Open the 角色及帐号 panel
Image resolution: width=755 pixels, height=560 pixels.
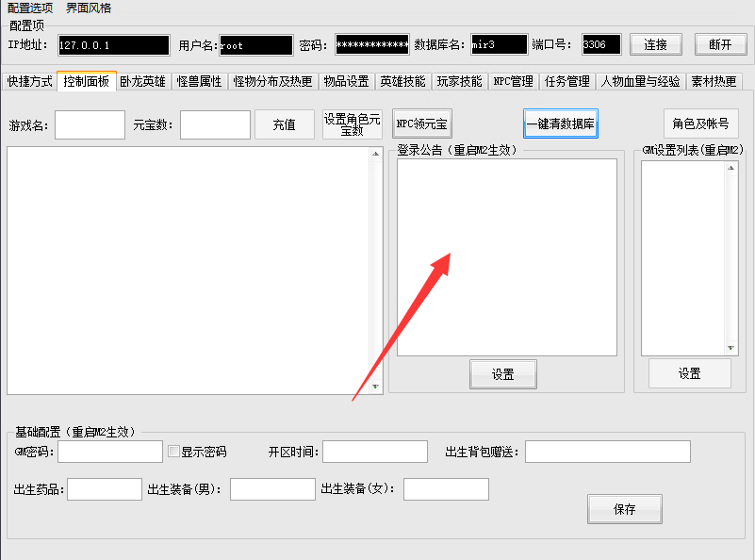pyautogui.click(x=702, y=124)
